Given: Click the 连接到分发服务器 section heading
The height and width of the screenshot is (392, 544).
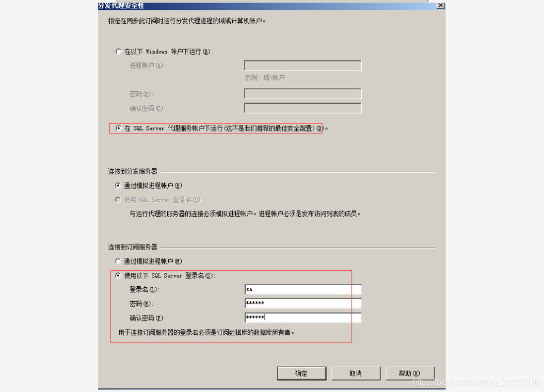Looking at the screenshot, I should (x=133, y=171).
